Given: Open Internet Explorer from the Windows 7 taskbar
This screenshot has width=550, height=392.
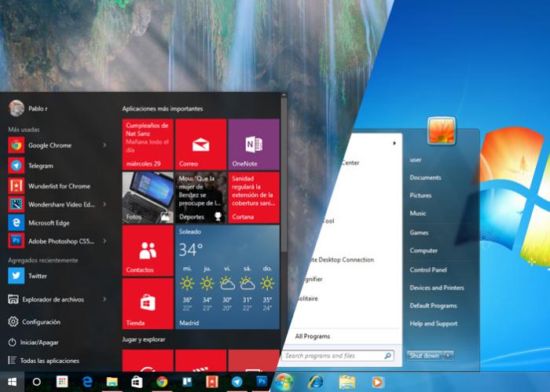Looking at the screenshot, I should click(x=316, y=382).
